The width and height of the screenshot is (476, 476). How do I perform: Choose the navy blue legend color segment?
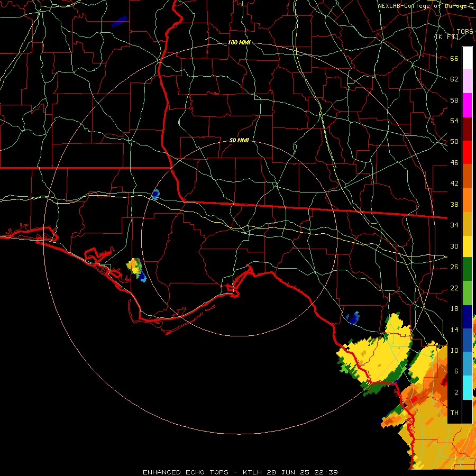point(467,317)
